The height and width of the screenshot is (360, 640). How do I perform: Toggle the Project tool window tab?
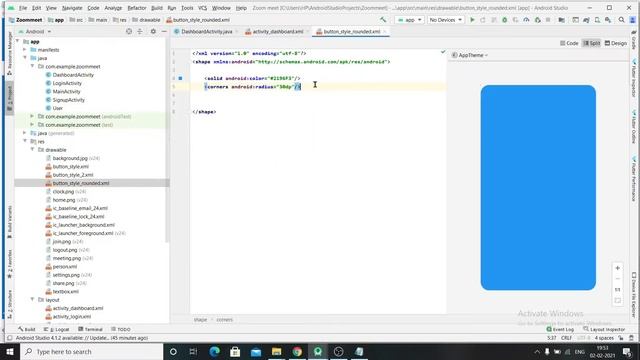click(10, 98)
